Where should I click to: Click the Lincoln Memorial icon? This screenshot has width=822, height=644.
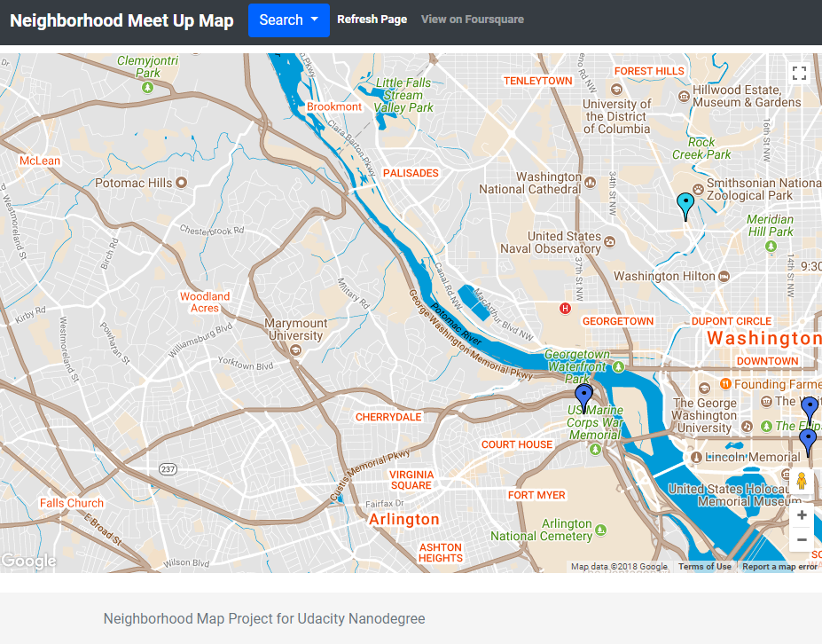(x=696, y=457)
